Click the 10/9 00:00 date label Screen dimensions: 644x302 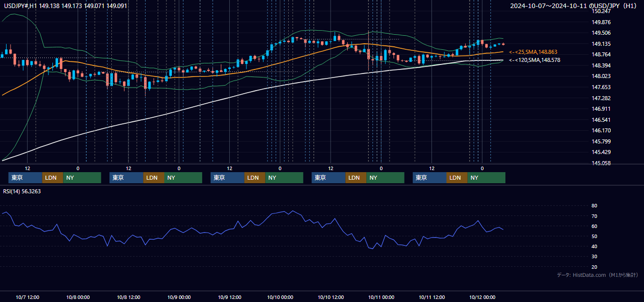(179, 297)
